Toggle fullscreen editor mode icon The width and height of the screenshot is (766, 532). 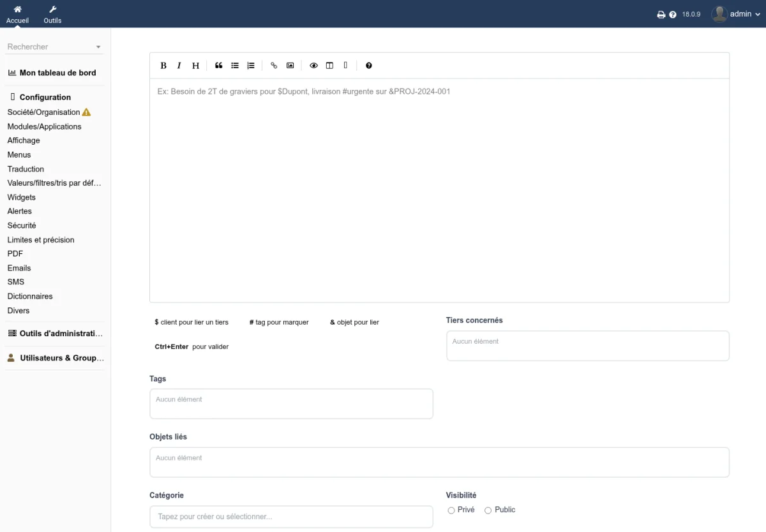345,66
